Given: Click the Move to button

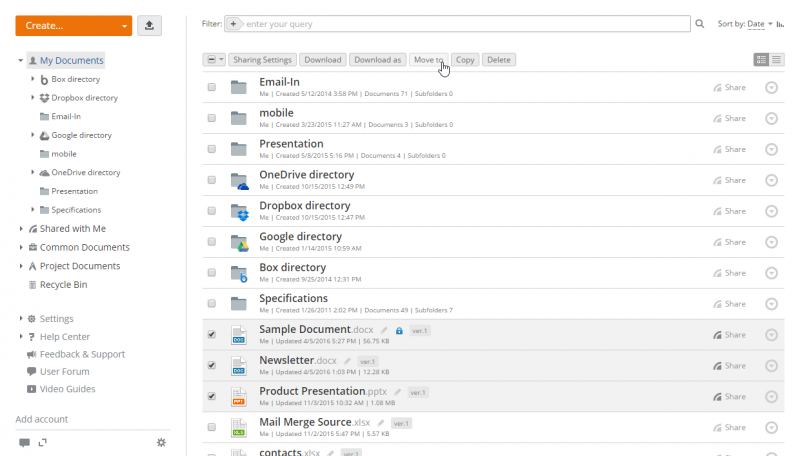Looking at the screenshot, I should tap(429, 60).
